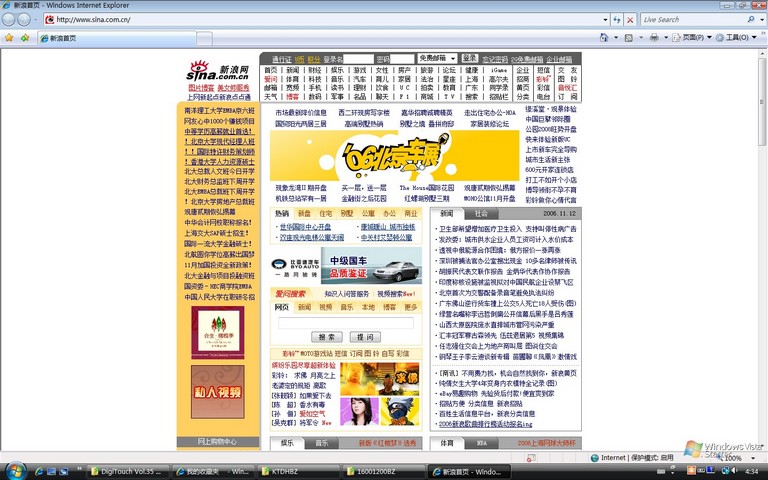768x480 pixels.
Task: Click the popup blocker icon in status bar
Action: click(530, 458)
